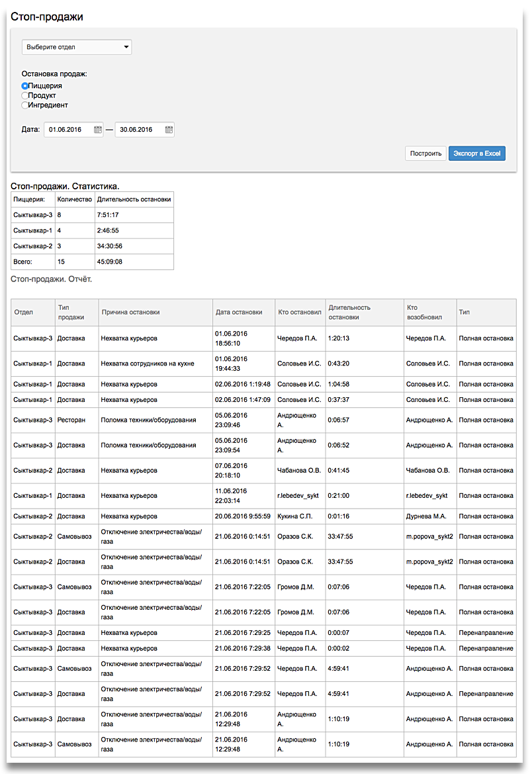Select the Пиццерия radio button
This screenshot has width=532, height=774.
pyautogui.click(x=24, y=86)
